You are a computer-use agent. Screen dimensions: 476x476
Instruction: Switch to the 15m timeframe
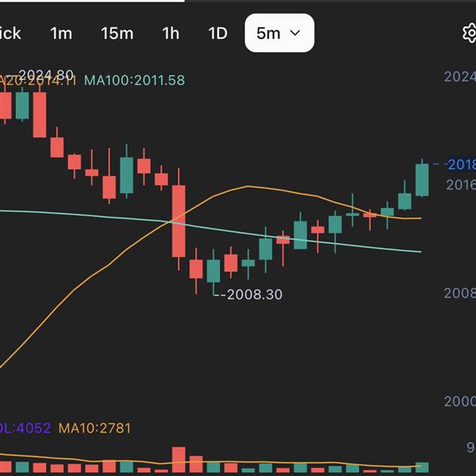click(x=117, y=33)
